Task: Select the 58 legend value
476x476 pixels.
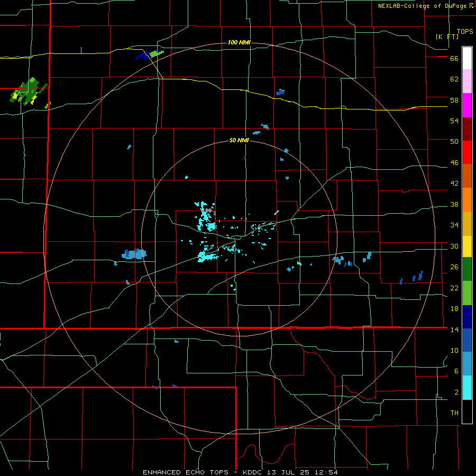Action: coord(454,100)
